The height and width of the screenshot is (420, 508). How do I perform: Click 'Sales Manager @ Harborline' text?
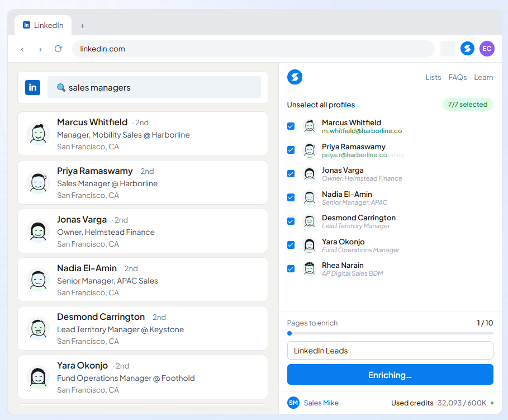[x=107, y=183]
